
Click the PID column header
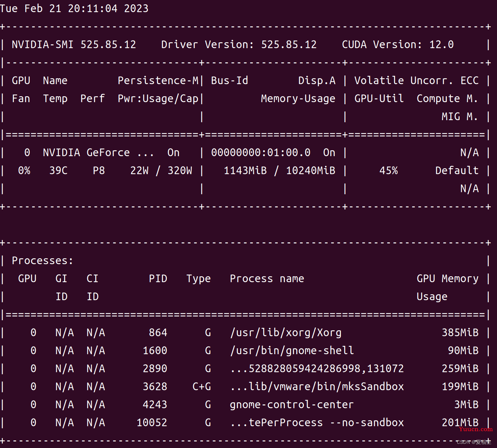click(158, 278)
